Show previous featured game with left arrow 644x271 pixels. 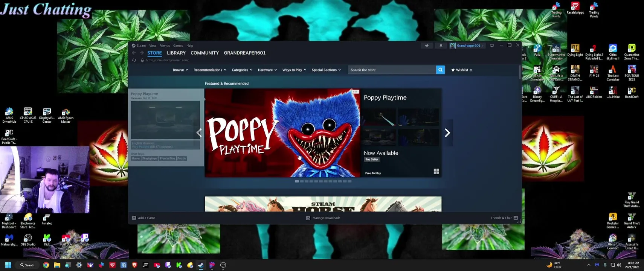pos(199,133)
